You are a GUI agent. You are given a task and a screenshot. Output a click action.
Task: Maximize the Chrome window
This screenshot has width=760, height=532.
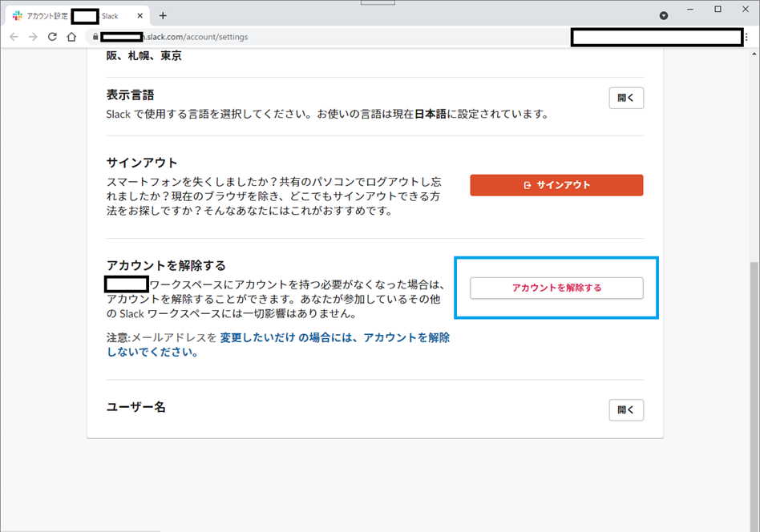click(718, 9)
